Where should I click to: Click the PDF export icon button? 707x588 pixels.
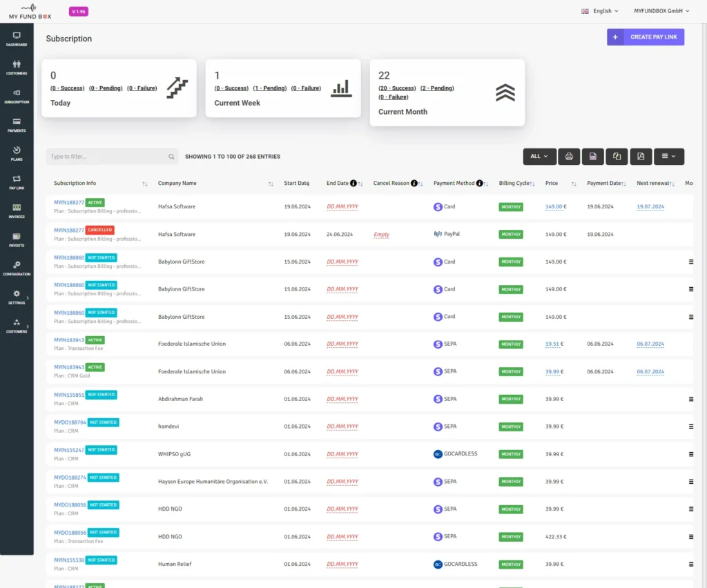641,157
